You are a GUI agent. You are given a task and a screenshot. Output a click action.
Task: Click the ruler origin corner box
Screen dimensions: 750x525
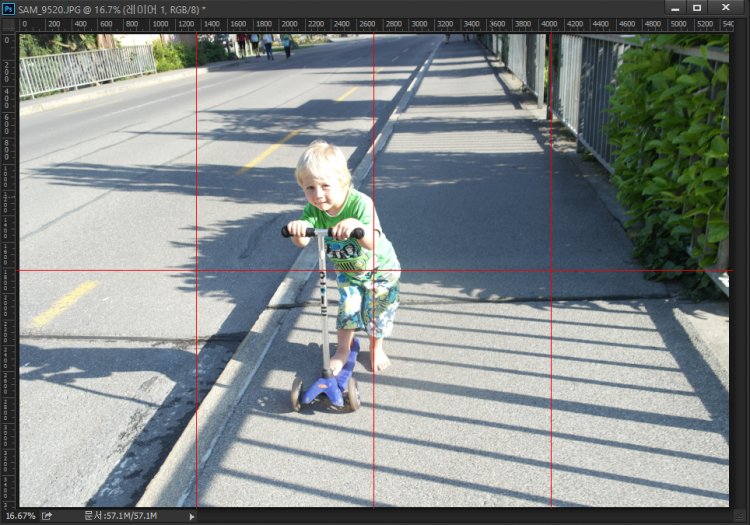(x=8, y=24)
